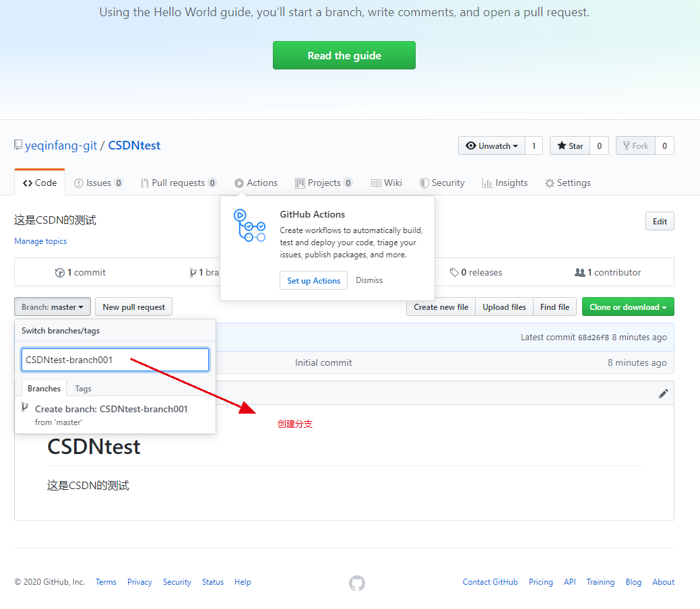Open the Help footer link

tap(243, 582)
